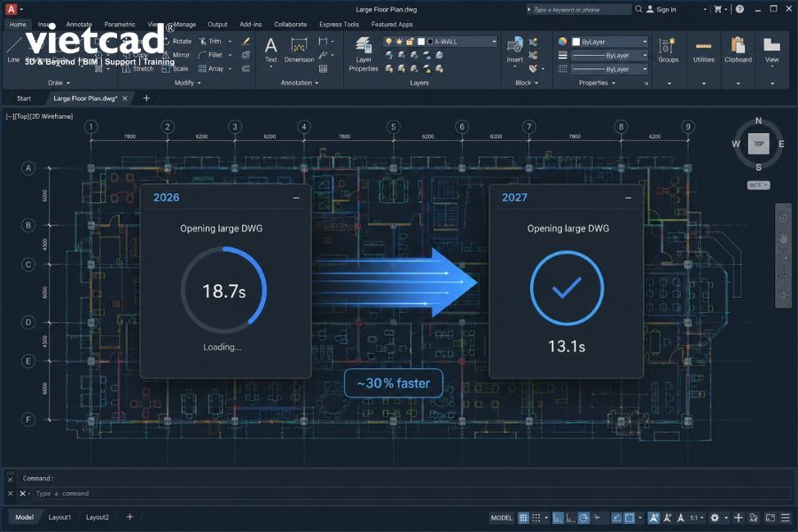Click the Table icon in Annotation panel
This screenshot has width=798, height=532.
click(x=323, y=68)
